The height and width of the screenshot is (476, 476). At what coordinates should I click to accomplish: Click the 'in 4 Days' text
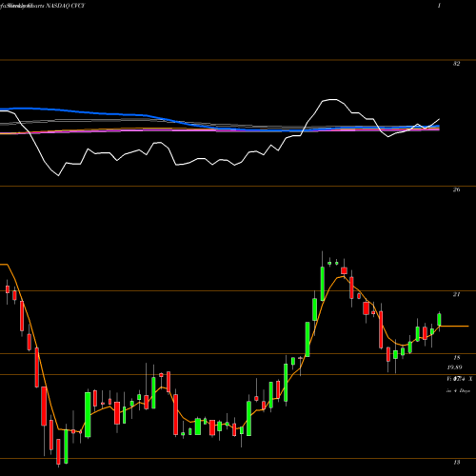tap(458, 390)
